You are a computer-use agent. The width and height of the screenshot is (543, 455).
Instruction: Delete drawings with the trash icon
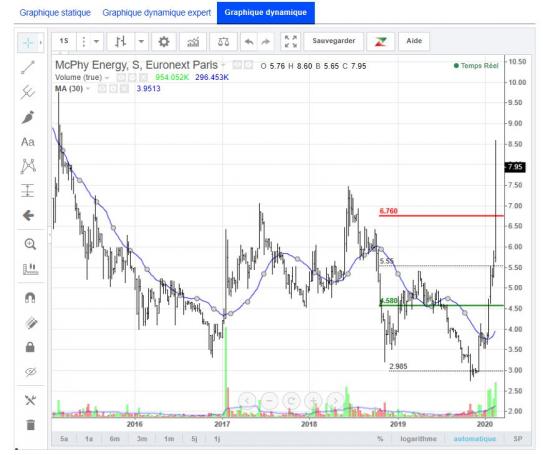click(x=30, y=424)
